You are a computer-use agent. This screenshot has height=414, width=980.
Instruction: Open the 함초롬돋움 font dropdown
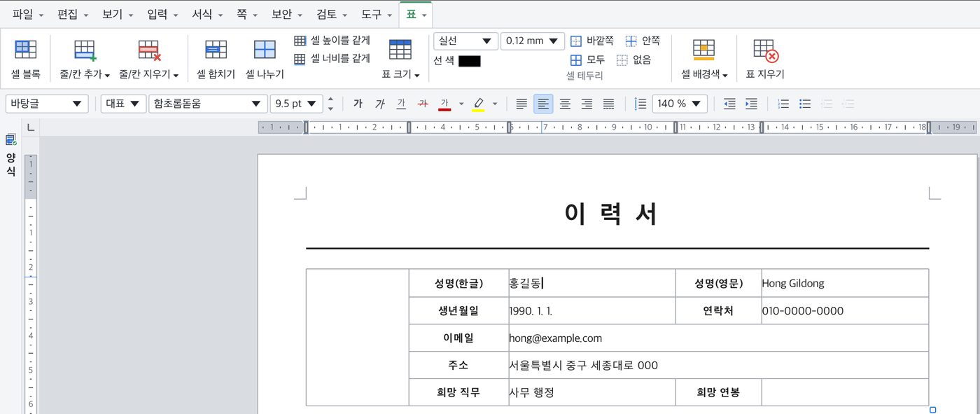pos(208,104)
